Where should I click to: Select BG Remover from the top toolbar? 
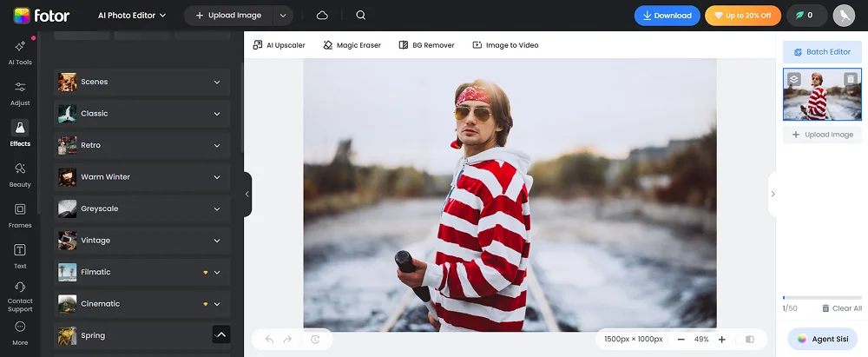[x=426, y=45]
